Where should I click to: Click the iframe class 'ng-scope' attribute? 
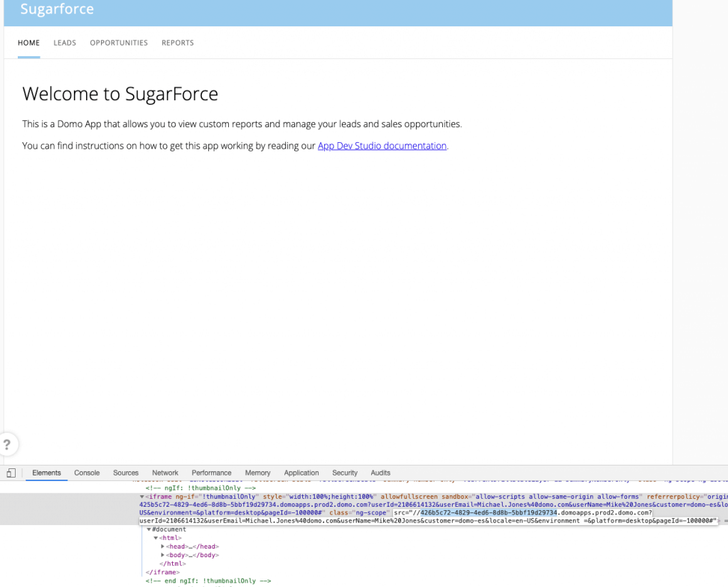pos(360,513)
